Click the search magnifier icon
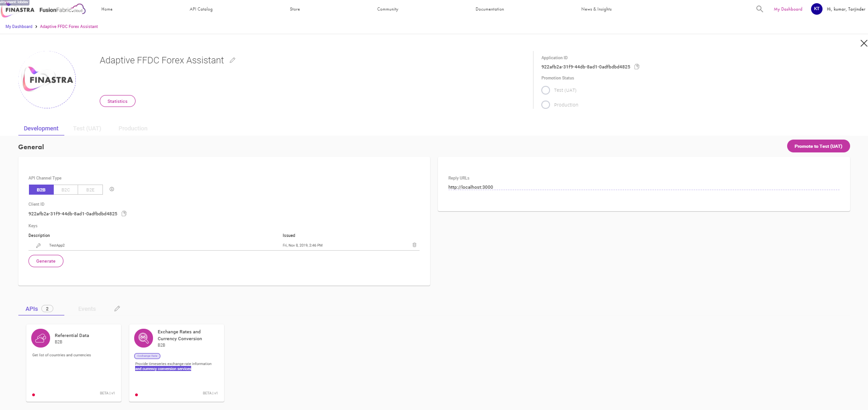Viewport: 868px width, 410px height. click(x=760, y=9)
